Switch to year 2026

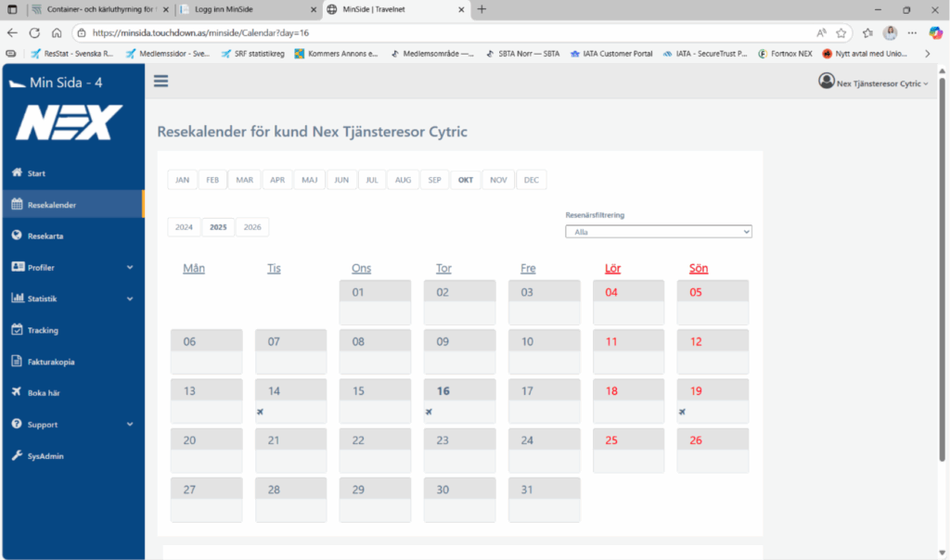(x=251, y=227)
